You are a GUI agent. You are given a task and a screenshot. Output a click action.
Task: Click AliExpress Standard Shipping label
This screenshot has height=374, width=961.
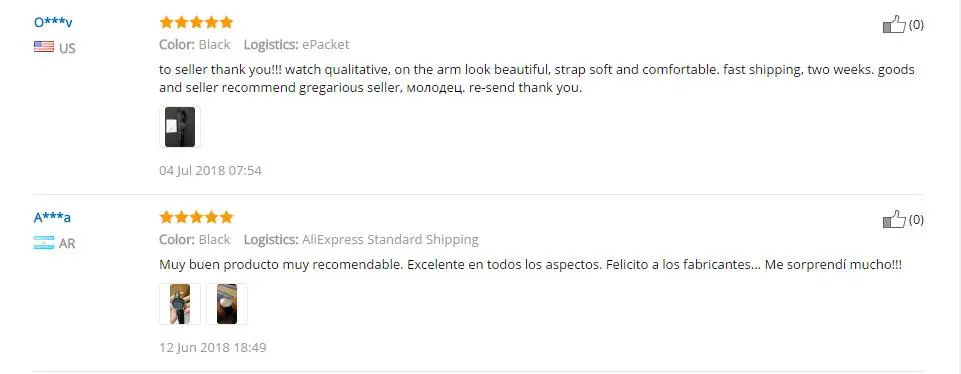(390, 239)
